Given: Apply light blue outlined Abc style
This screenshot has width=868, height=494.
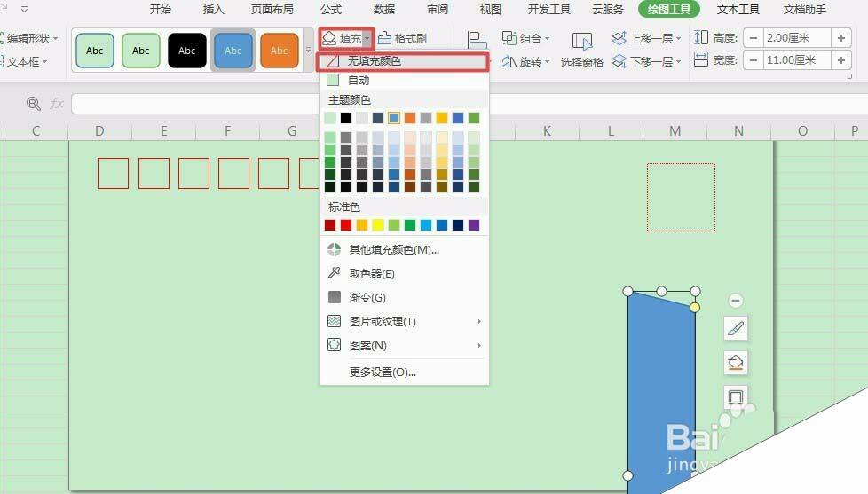Looking at the screenshot, I should [95, 51].
